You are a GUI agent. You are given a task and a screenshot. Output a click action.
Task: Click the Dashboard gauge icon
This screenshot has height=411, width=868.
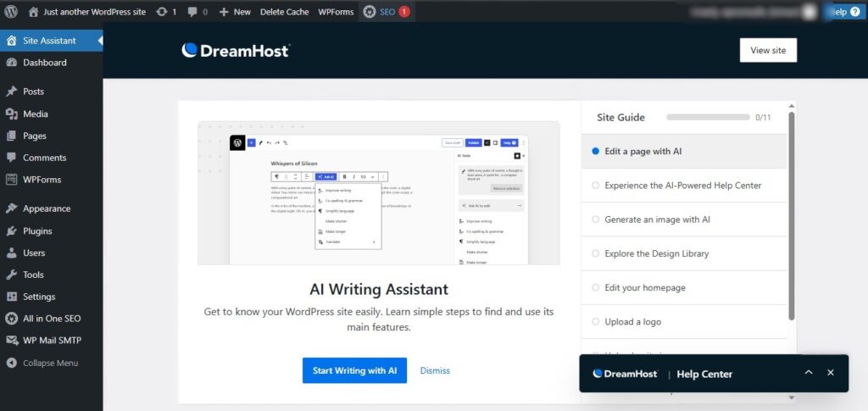pyautogui.click(x=11, y=63)
